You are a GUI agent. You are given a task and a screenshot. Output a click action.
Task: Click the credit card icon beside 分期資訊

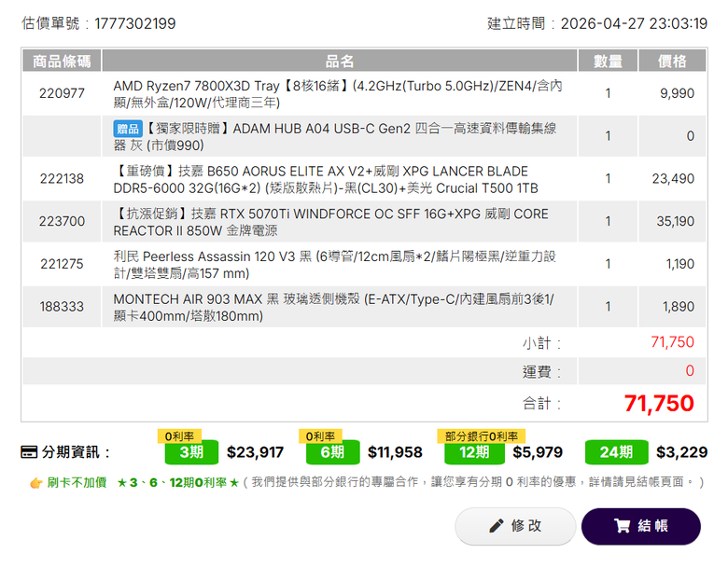29,452
